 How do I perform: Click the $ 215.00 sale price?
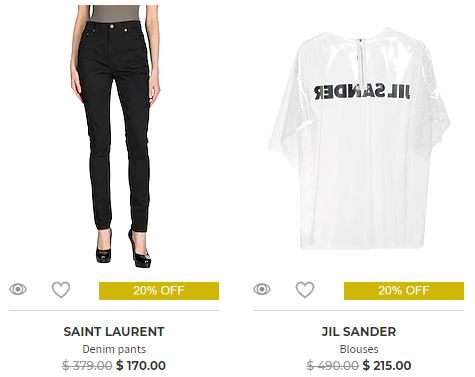[387, 365]
